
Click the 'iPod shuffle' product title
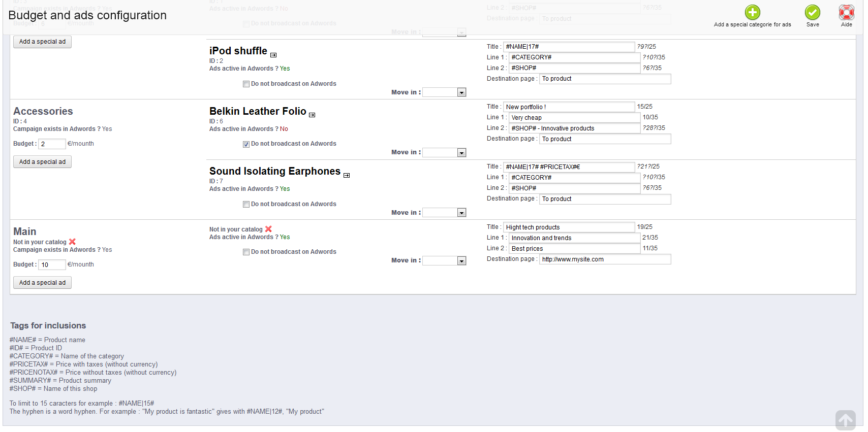(x=238, y=51)
